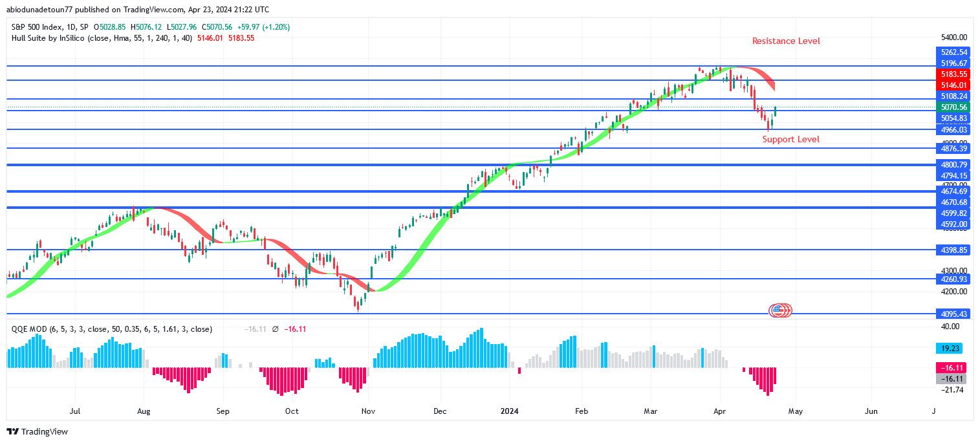Screen dimensions: 980x443
Task: Click the 2024 year marker on time axis
Action: 509,411
